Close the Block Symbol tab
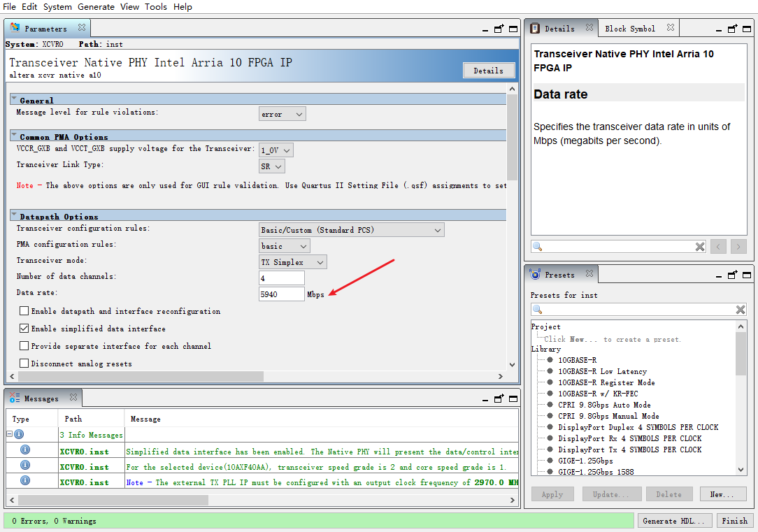 (671, 27)
